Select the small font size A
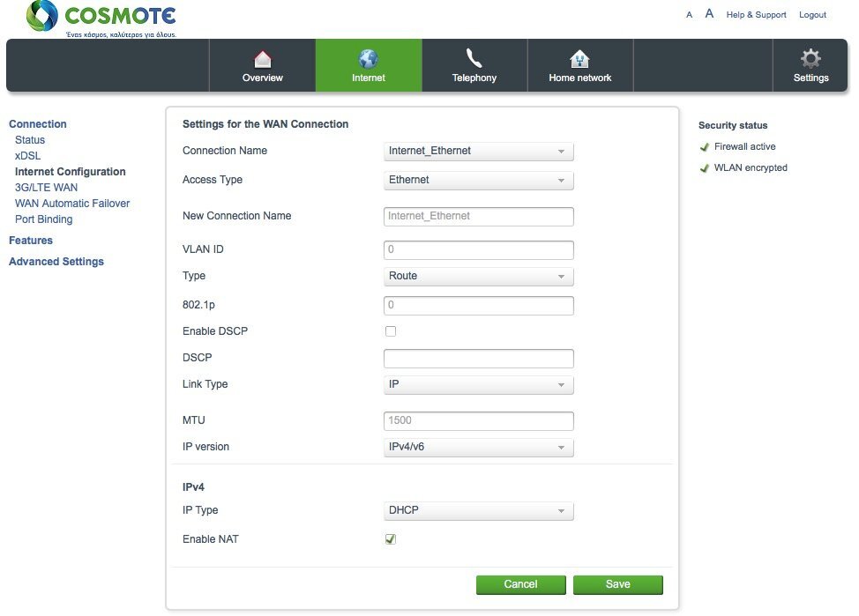Viewport: 859px width, 616px height. point(689,15)
